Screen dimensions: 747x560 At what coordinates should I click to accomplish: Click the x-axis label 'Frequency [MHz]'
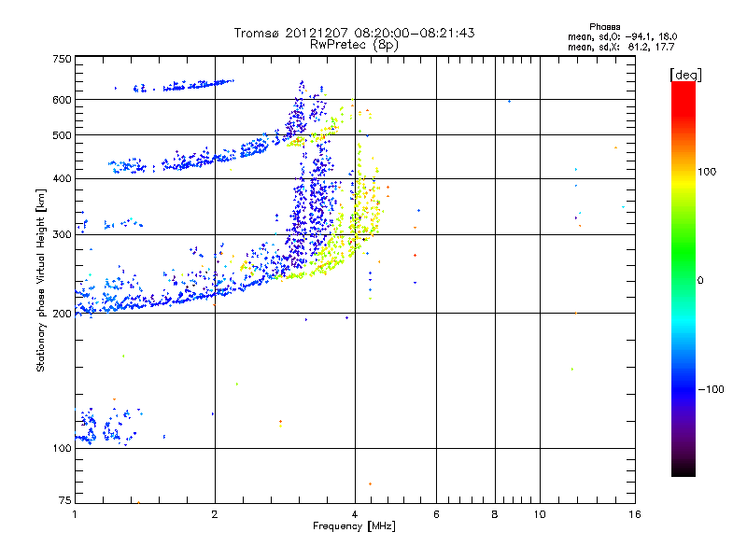[x=354, y=526]
